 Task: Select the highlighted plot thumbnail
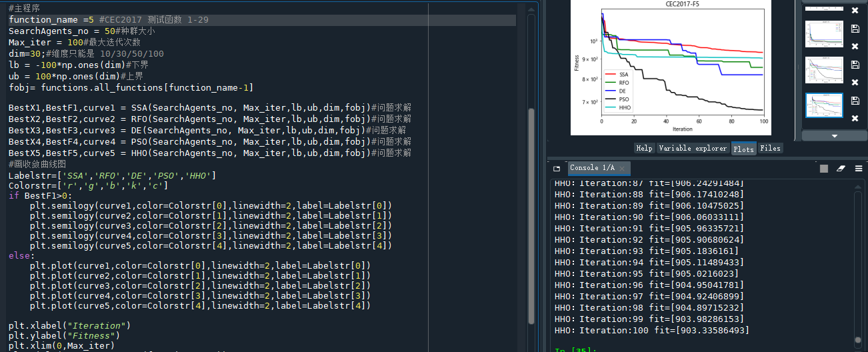tap(824, 105)
